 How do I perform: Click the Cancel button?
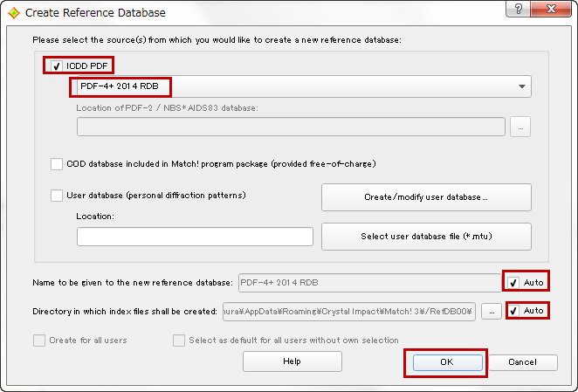523,362
